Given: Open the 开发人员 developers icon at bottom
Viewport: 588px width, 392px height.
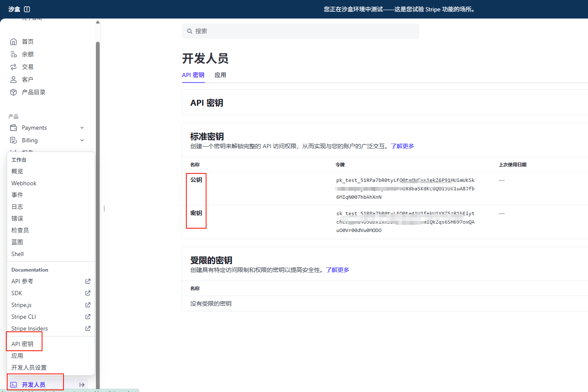Looking at the screenshot, I should [13, 384].
